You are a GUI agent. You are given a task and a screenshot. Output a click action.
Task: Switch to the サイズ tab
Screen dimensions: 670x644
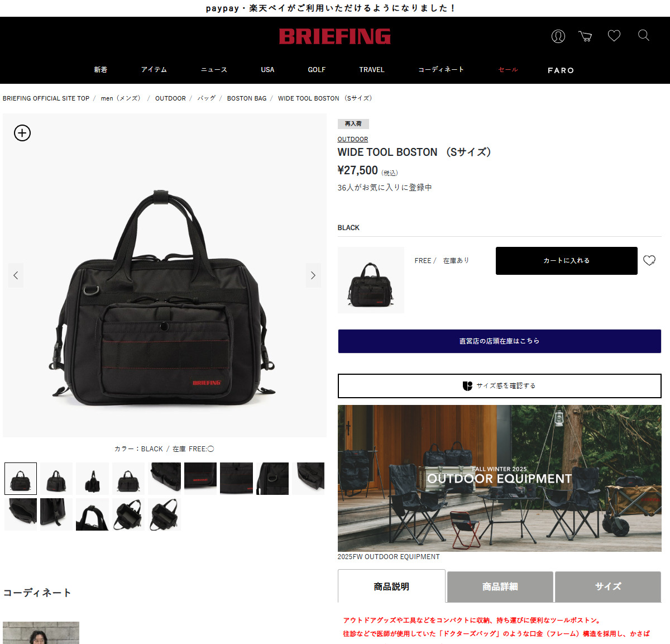click(608, 586)
